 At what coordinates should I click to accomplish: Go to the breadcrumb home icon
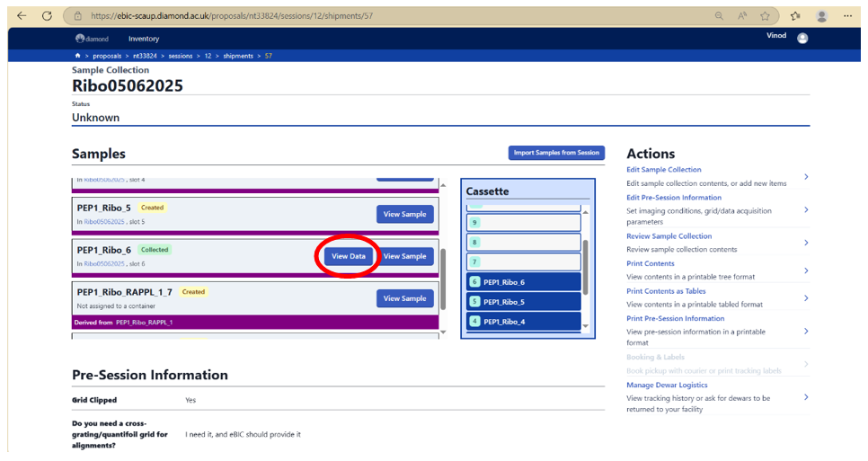77,56
